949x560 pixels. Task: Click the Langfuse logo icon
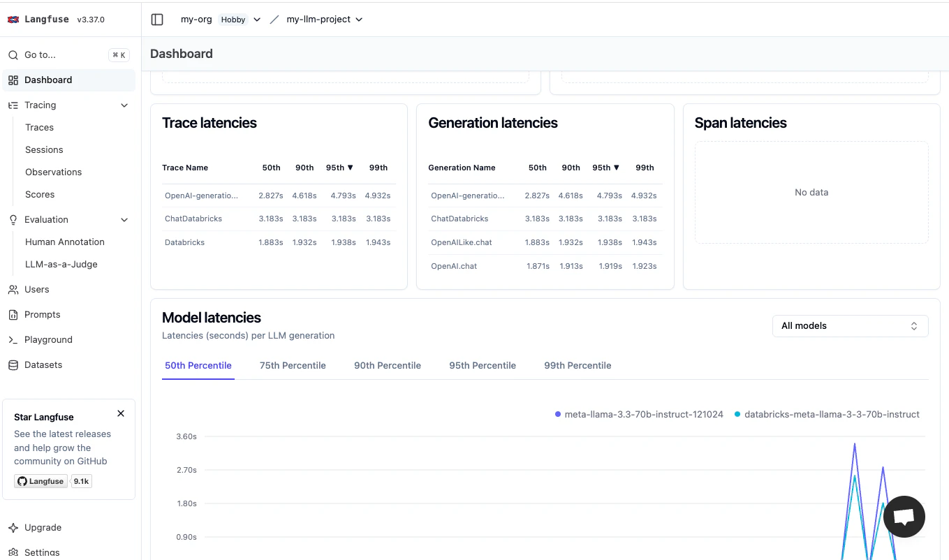click(13, 20)
